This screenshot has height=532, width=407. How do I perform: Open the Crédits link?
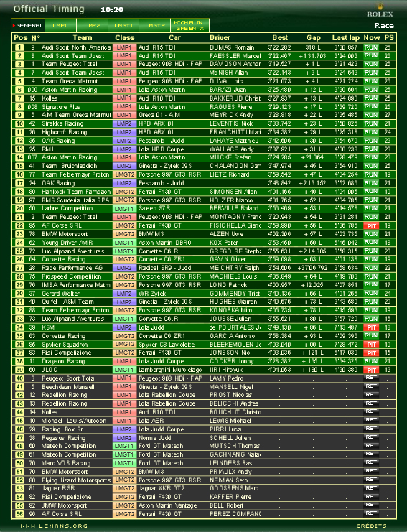click(372, 526)
